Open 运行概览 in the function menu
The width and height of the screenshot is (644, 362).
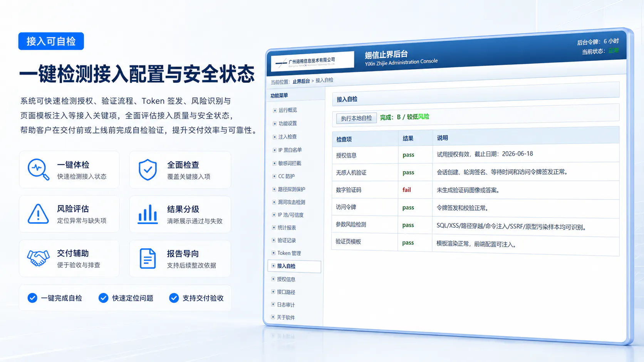click(x=288, y=110)
